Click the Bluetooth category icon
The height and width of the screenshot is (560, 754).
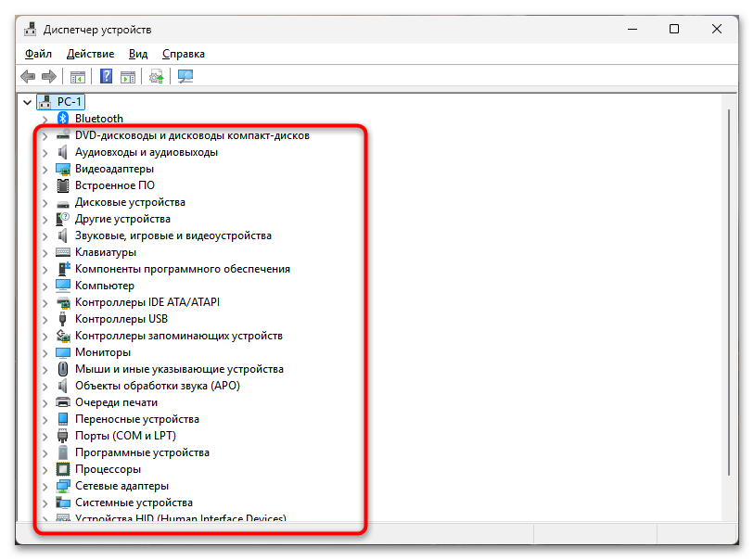[63, 119]
